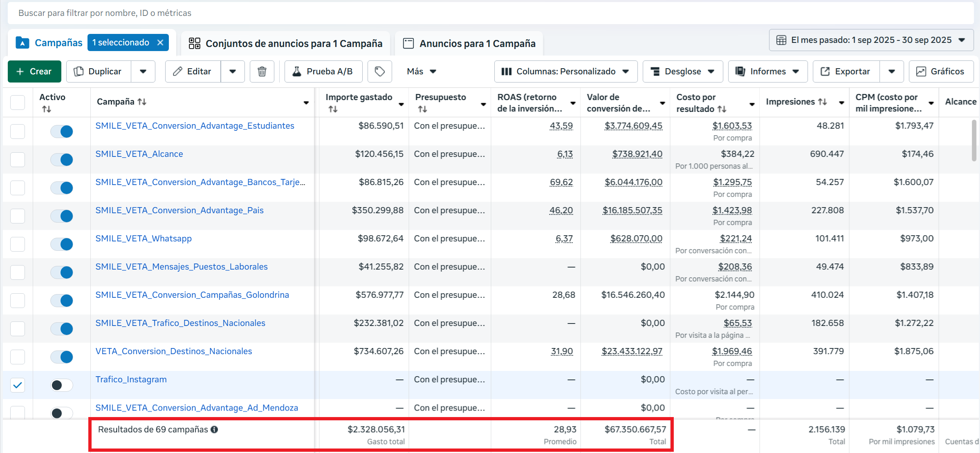Open the SMILE_VETA_Whatsapp campaign link
This screenshot has width=980, height=453.
[144, 239]
